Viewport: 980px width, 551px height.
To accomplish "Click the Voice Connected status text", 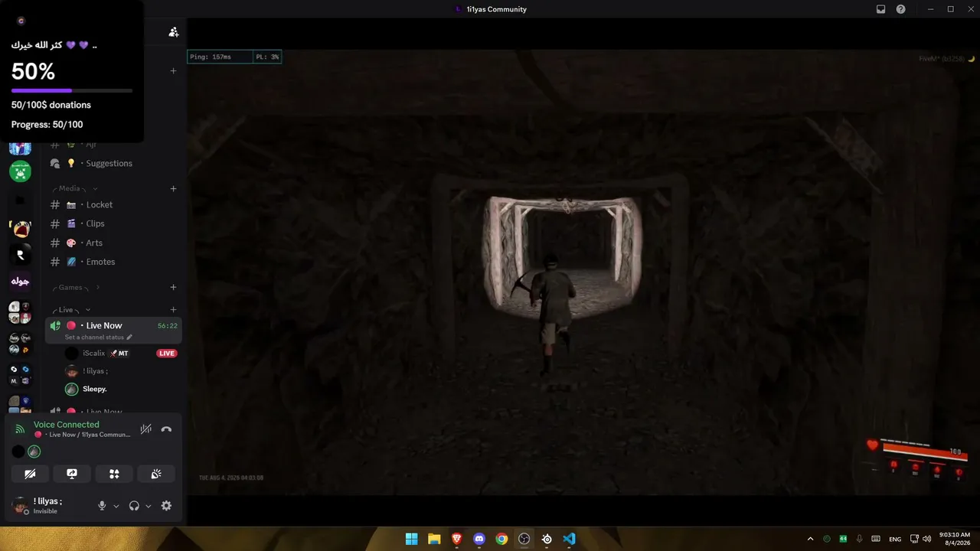I will tap(66, 425).
